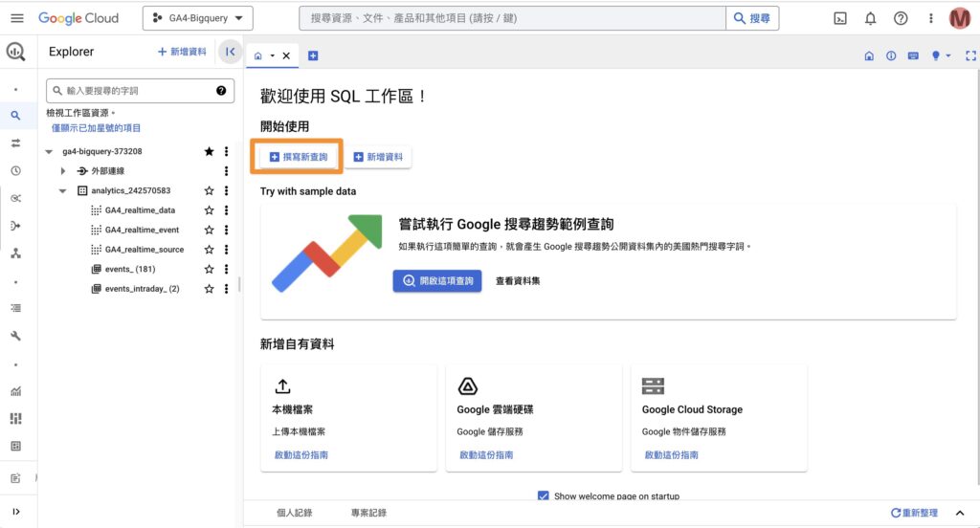
Task: Open the lightbulb tips dropdown at top right
Action: 941,55
